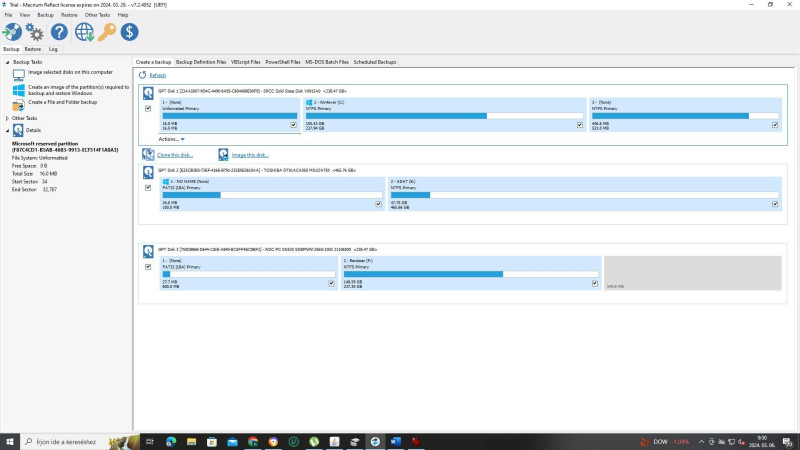Click the Image this disk icon

click(x=223, y=155)
